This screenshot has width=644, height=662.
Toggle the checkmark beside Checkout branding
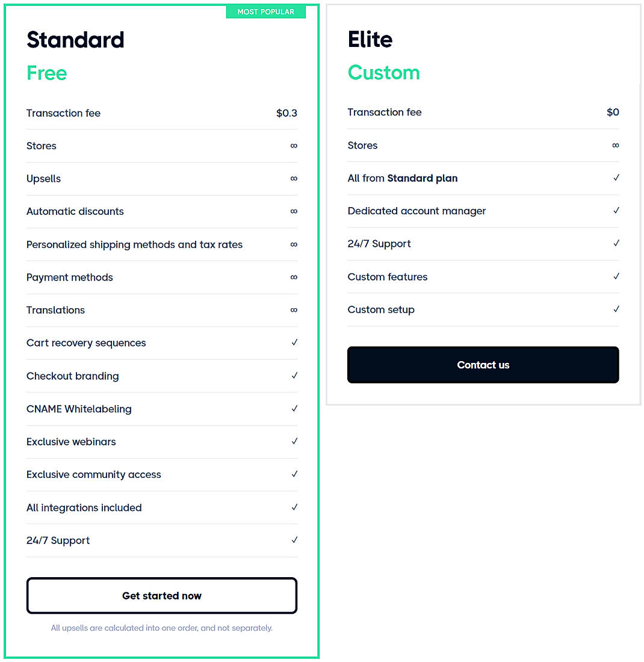(293, 376)
